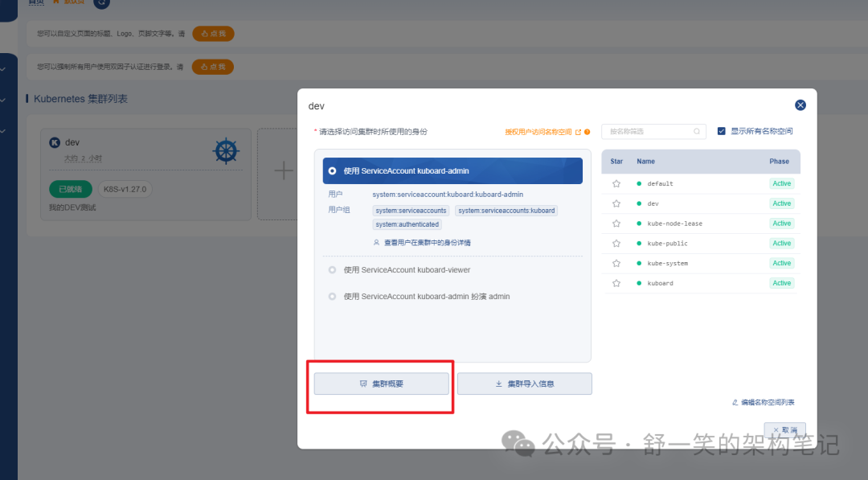Star the kube-public namespace
The image size is (868, 480).
[616, 244]
